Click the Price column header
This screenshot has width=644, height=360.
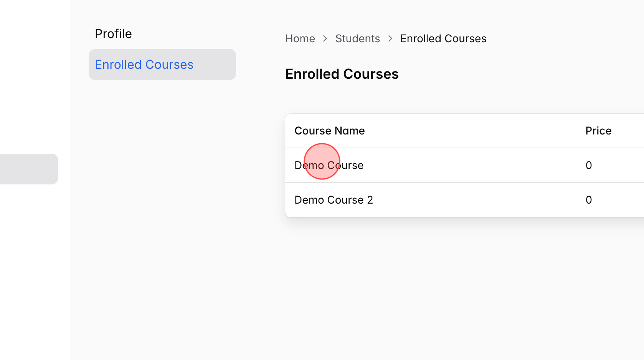(598, 131)
